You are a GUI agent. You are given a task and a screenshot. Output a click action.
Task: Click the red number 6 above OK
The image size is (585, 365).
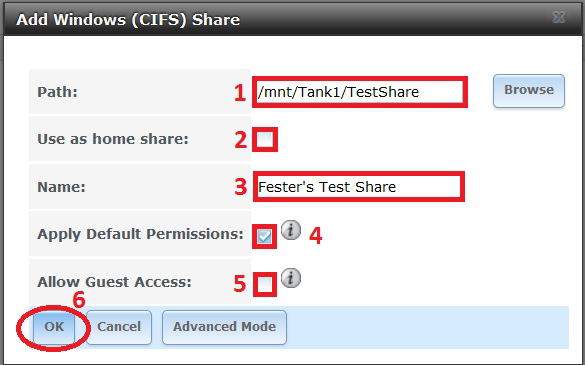[79, 299]
